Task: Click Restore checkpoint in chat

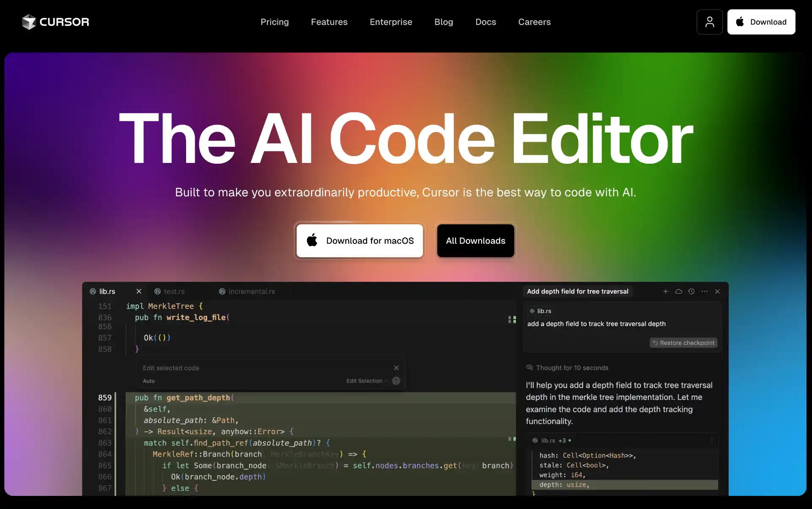Action: coord(683,343)
